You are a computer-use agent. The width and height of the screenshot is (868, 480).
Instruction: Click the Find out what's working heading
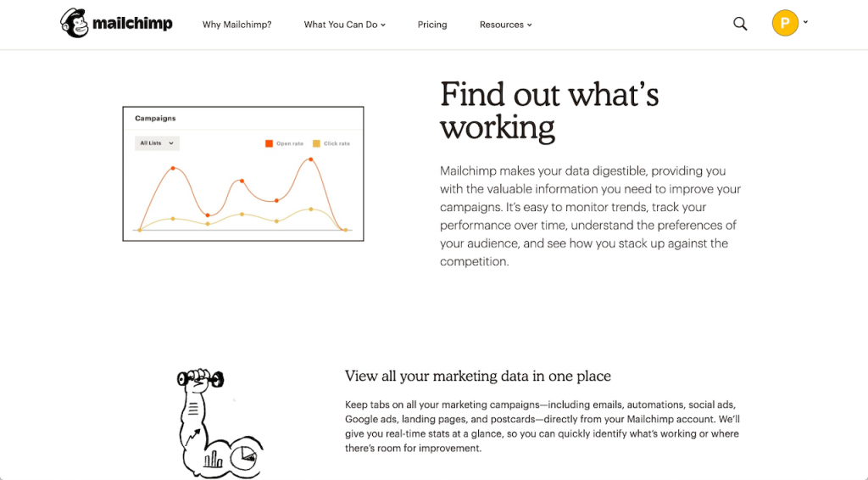coord(549,111)
